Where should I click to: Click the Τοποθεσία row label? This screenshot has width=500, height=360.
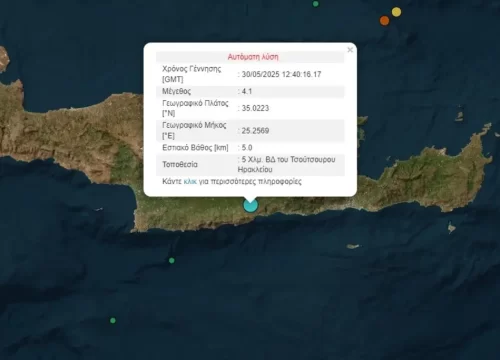point(180,164)
